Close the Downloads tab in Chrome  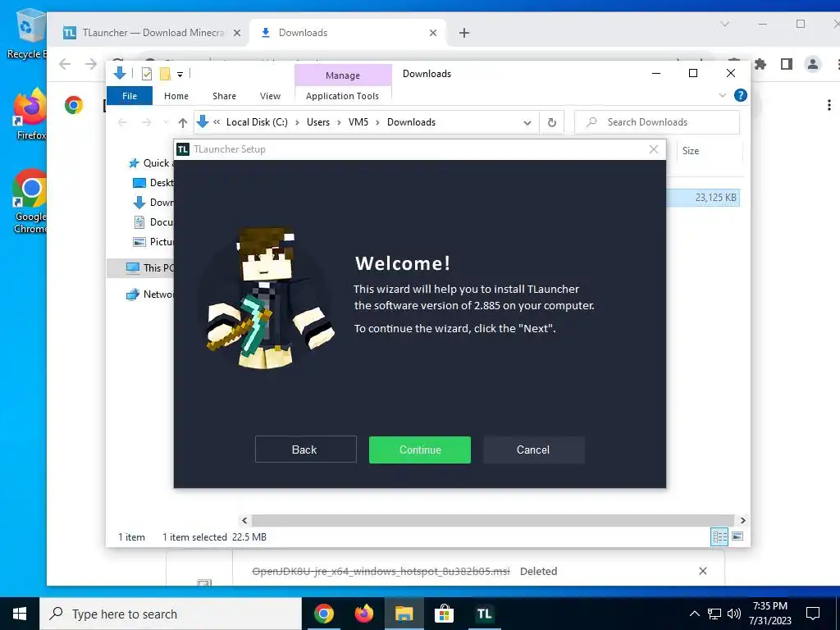[433, 33]
